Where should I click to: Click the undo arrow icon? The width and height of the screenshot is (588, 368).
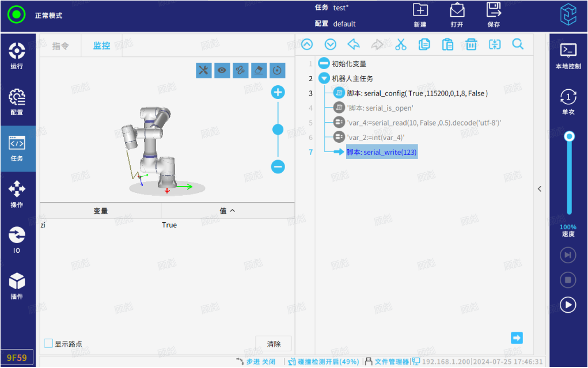[x=354, y=44]
